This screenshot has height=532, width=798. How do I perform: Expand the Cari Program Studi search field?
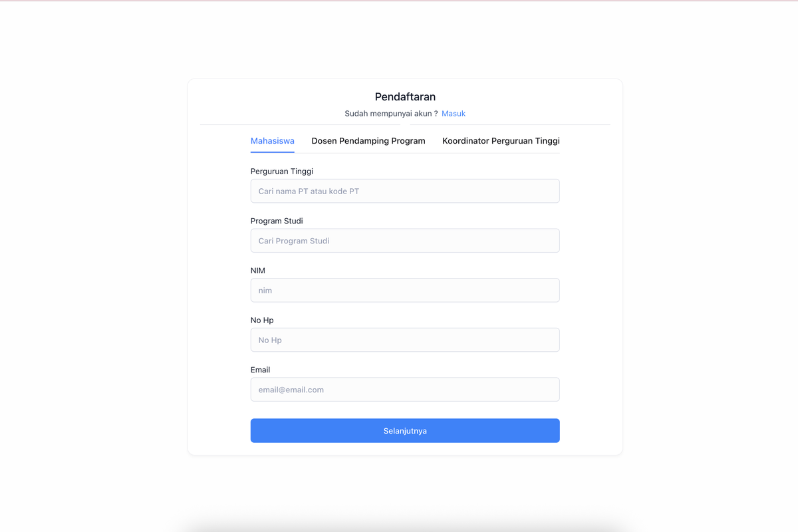[x=405, y=241]
